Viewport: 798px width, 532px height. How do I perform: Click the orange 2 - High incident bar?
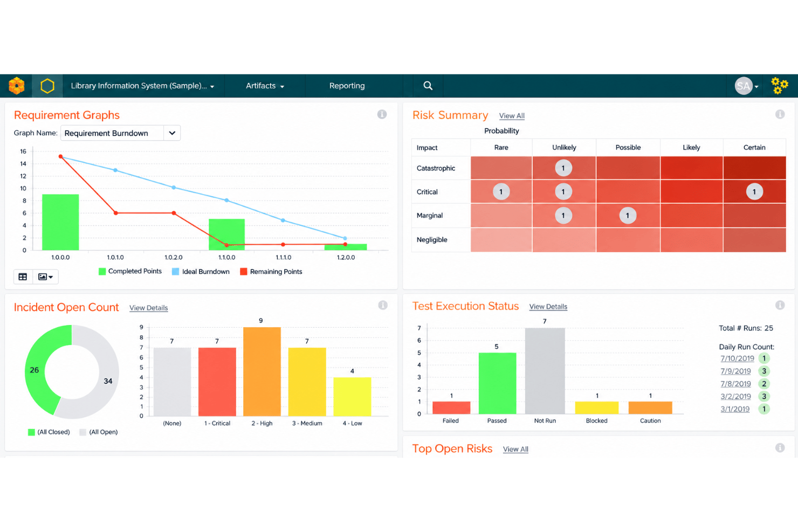[x=262, y=371]
